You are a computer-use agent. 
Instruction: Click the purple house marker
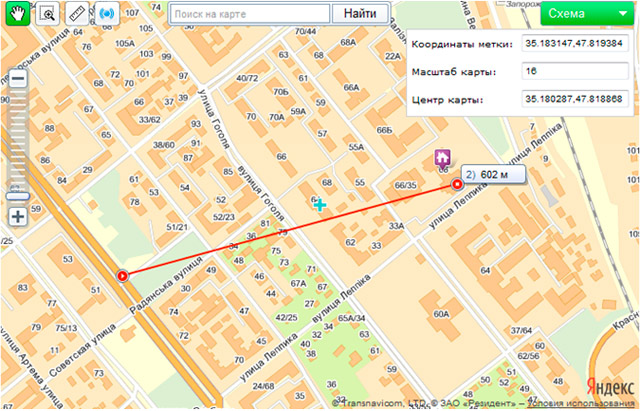click(442, 158)
